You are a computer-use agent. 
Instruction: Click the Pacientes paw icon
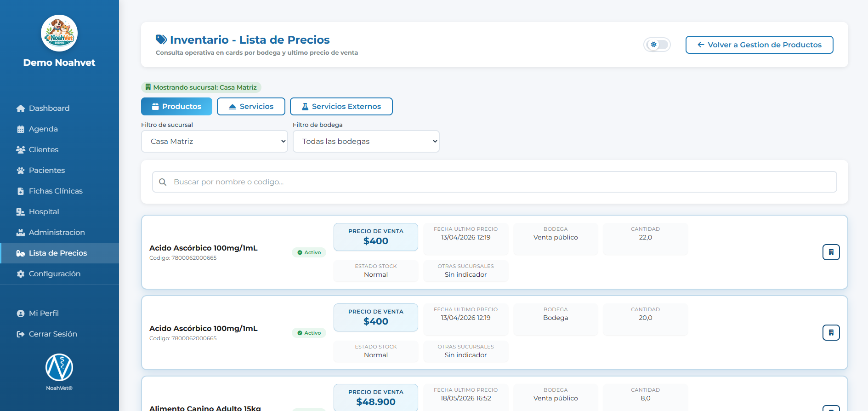(21, 171)
